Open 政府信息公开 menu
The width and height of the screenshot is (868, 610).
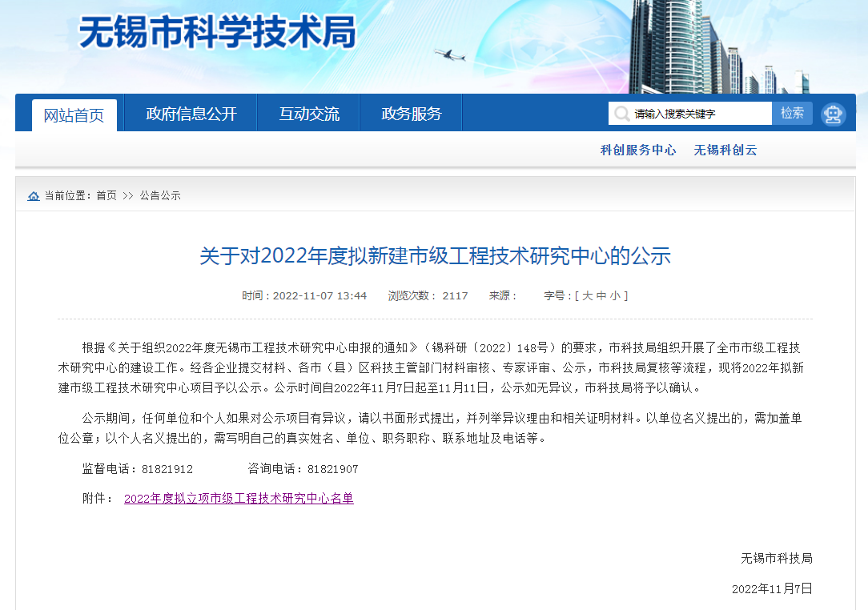(x=191, y=114)
